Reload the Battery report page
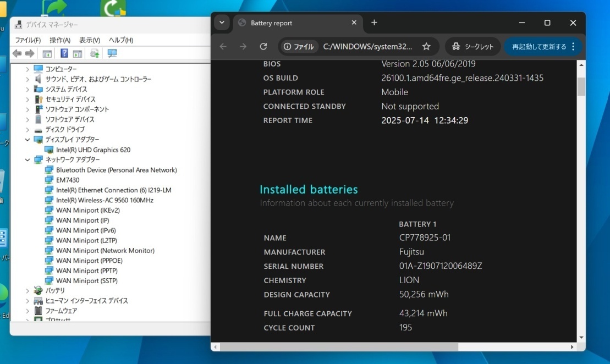The image size is (610, 364). click(263, 47)
